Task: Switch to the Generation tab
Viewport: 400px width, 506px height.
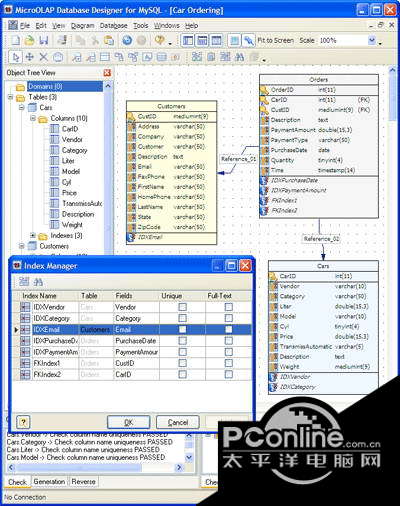Action: 49,482
